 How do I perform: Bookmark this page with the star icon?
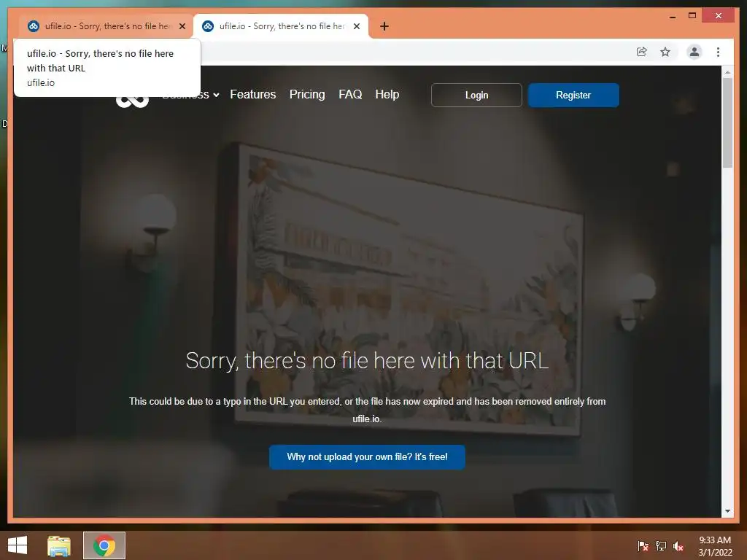(665, 52)
